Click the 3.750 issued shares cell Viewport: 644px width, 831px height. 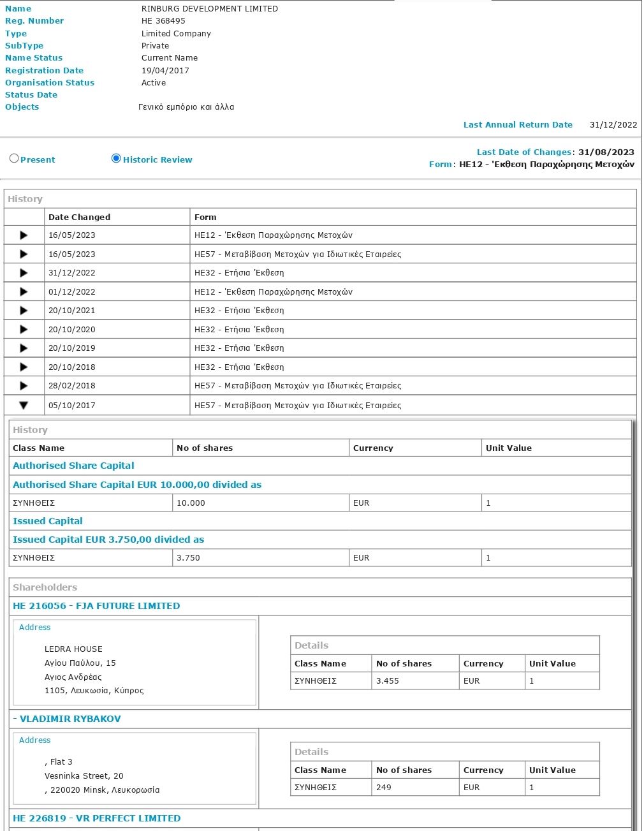[261, 557]
